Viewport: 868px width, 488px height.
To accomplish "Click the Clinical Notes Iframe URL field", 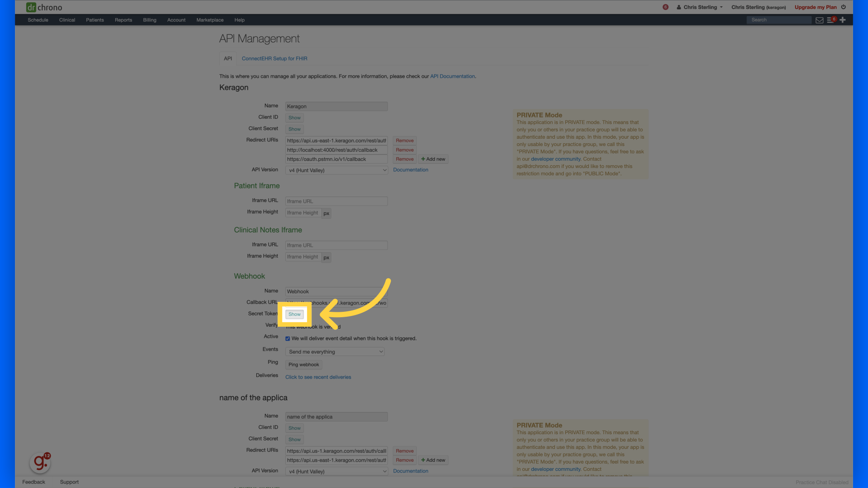I will [x=336, y=245].
